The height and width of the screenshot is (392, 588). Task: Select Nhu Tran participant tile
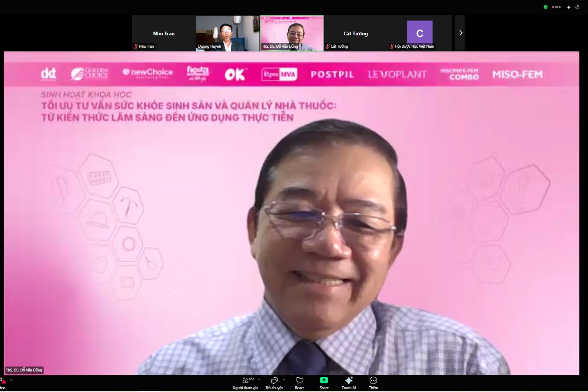164,33
